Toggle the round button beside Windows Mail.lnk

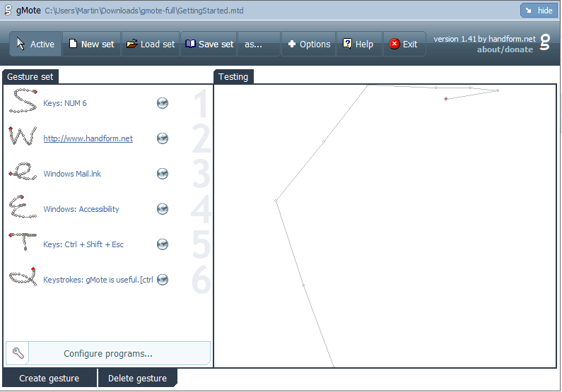coord(163,174)
